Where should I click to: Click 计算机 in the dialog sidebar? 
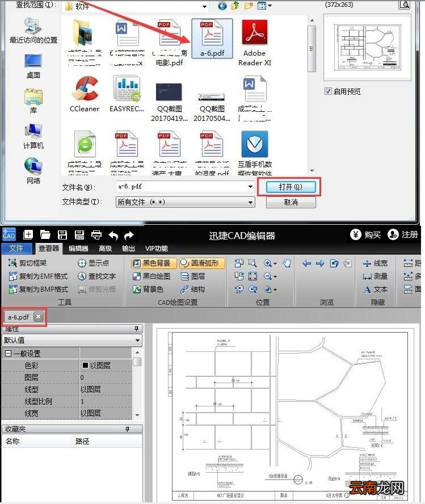click(33, 137)
